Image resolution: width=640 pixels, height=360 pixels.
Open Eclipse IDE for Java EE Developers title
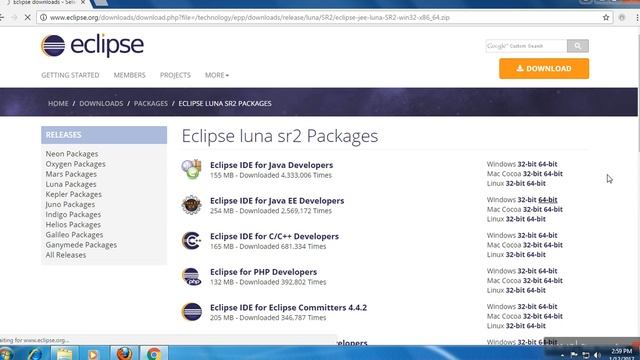(277, 201)
